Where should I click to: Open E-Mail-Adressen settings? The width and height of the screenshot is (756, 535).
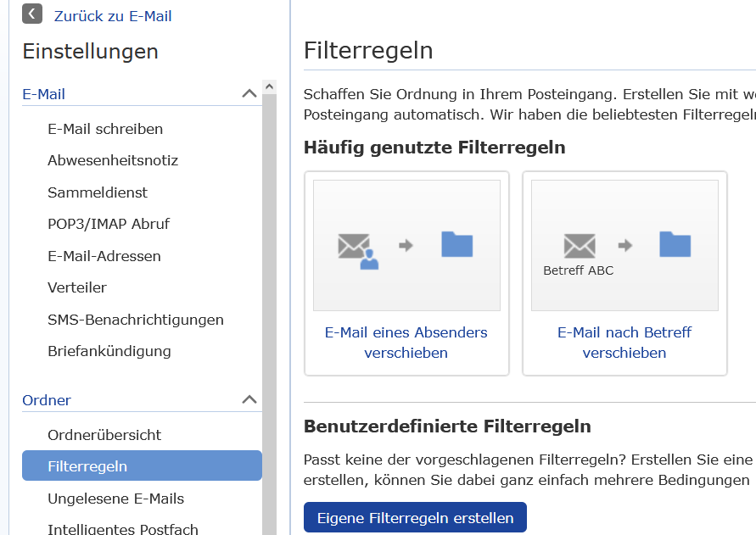coord(104,256)
